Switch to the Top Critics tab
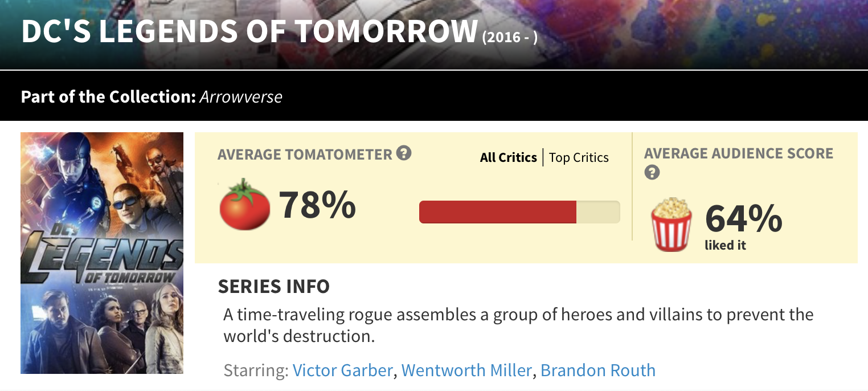The width and height of the screenshot is (868, 391). point(579,157)
